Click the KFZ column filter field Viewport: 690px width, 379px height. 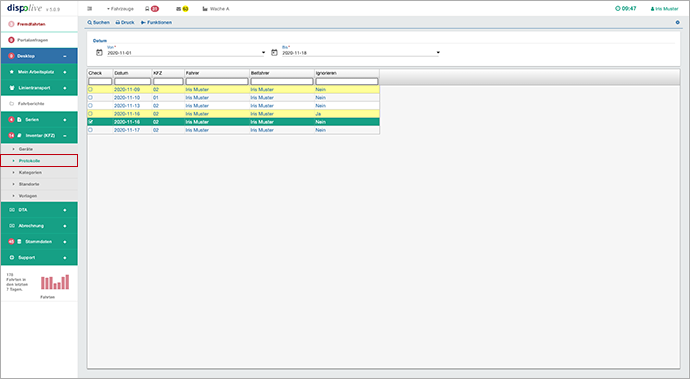pyautogui.click(x=168, y=81)
